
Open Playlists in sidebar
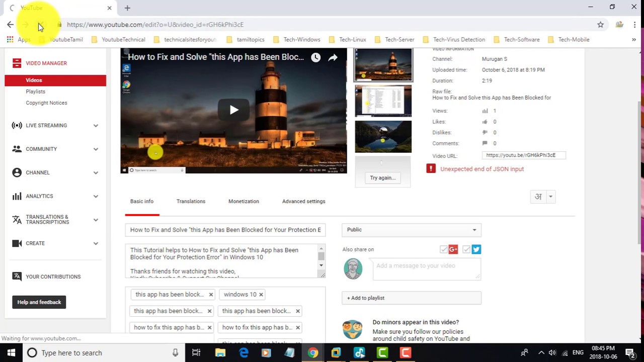[x=36, y=92]
